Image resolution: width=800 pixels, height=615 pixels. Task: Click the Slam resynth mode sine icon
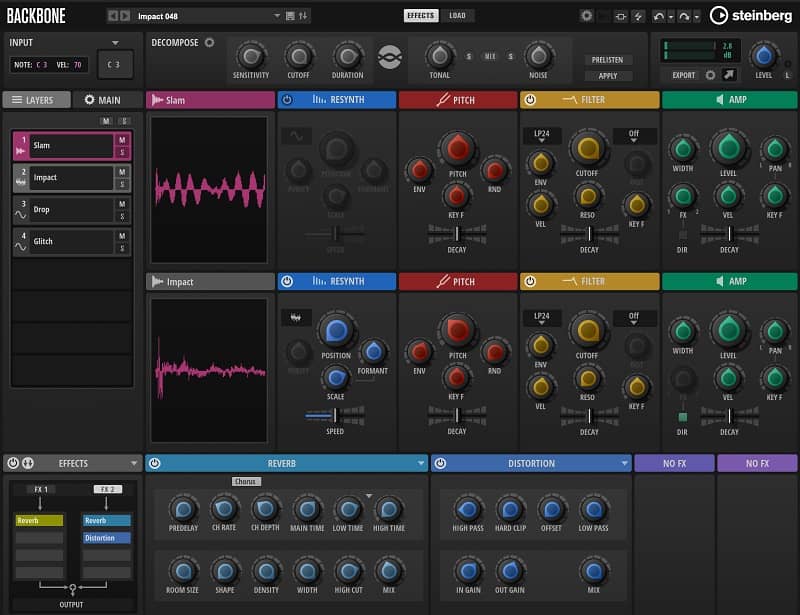(x=296, y=136)
